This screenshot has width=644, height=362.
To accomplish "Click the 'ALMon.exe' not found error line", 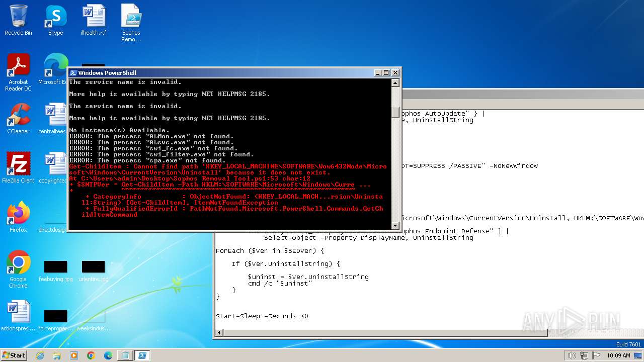I will [x=151, y=136].
